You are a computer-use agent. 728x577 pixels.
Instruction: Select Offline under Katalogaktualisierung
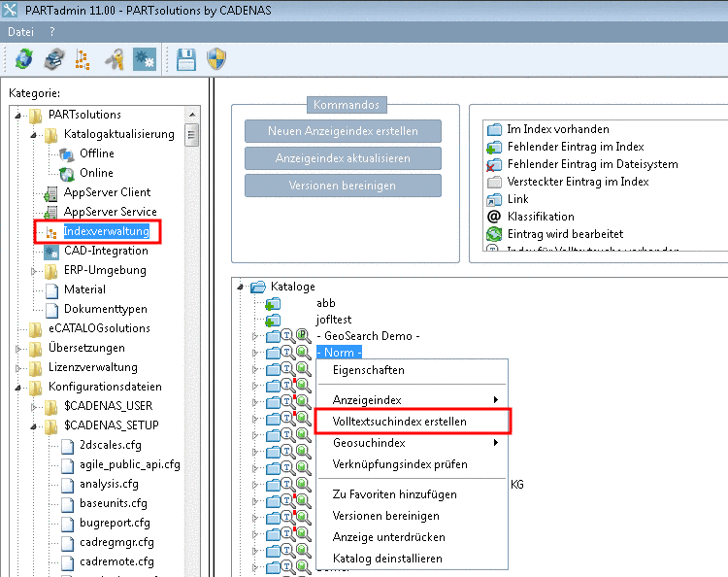(x=96, y=153)
